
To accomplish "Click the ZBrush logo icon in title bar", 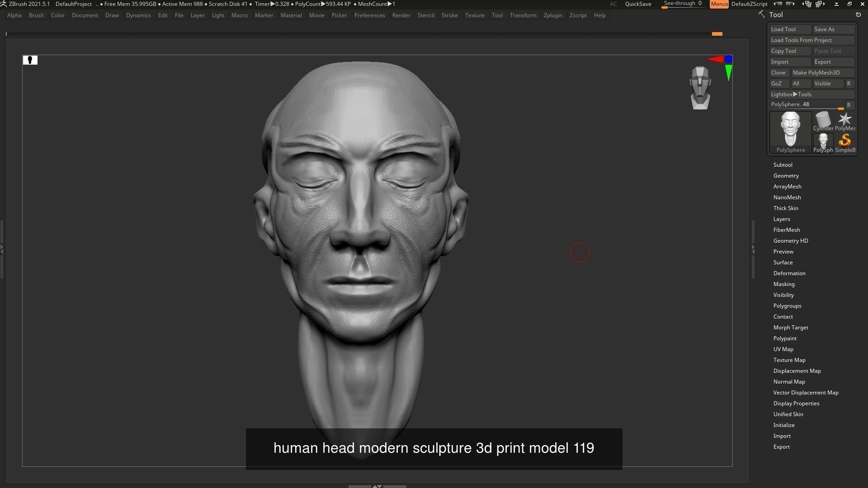I will click(x=4, y=4).
